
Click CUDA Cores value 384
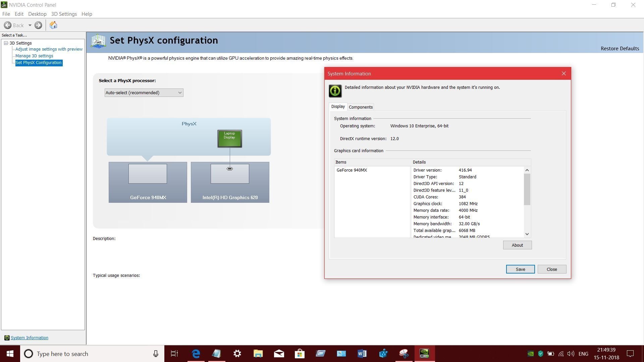[x=462, y=197]
